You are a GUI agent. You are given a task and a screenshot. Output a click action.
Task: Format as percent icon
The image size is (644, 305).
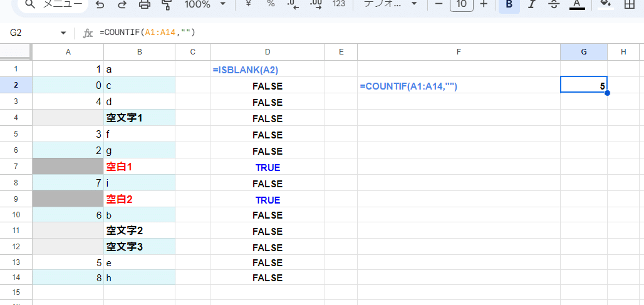coord(271,4)
